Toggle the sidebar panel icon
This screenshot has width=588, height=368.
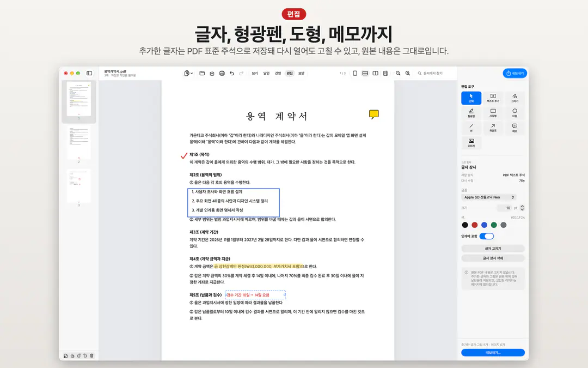click(x=89, y=73)
